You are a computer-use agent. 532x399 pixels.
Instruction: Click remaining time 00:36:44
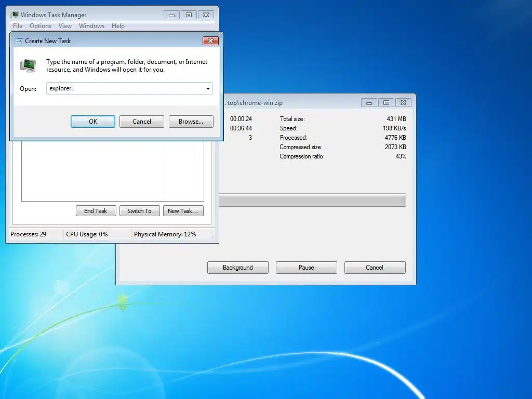241,128
